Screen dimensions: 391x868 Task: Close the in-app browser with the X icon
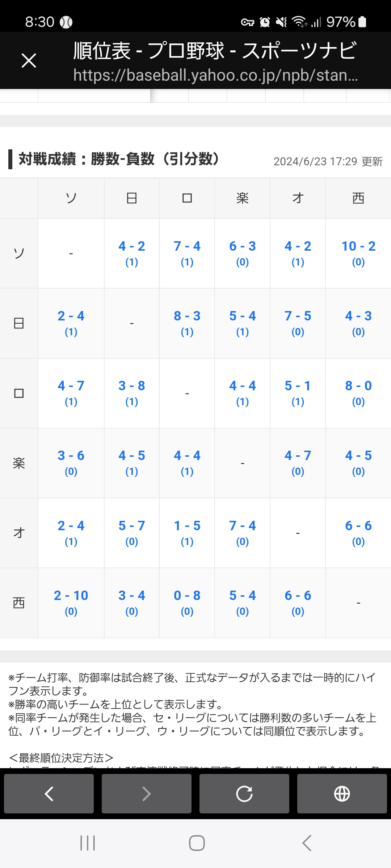pos(29,60)
